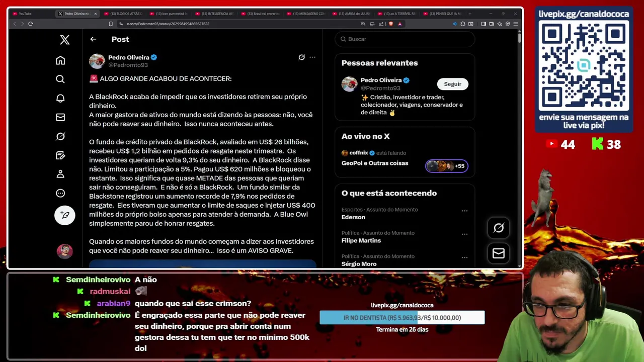Open the Extensions puzzle icon

click(x=463, y=24)
